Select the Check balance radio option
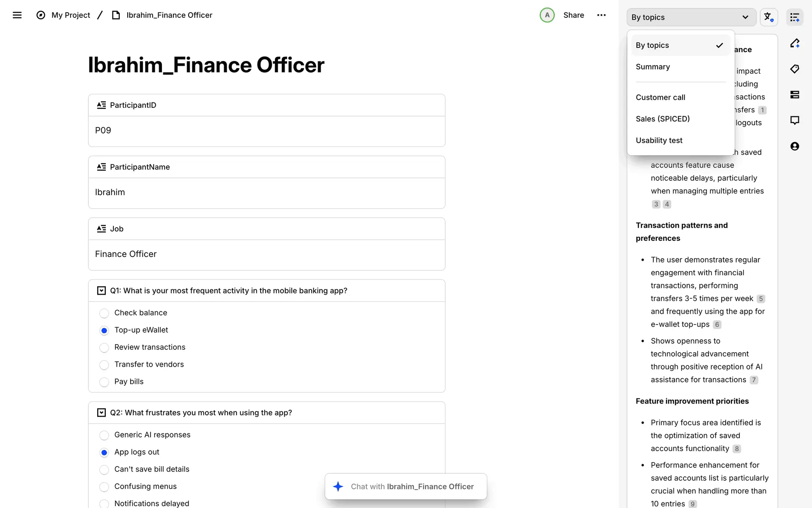Screen dimensions: 812x508 click(104, 313)
